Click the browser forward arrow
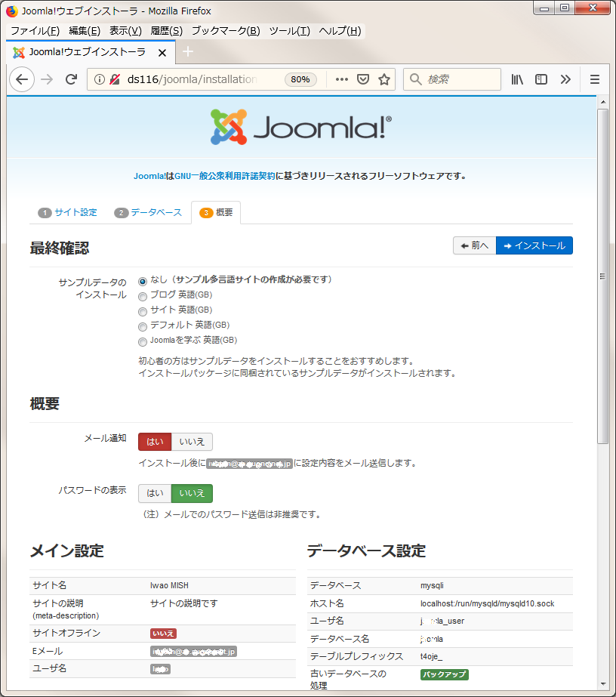Viewport: 616px width, 697px height. tap(47, 79)
